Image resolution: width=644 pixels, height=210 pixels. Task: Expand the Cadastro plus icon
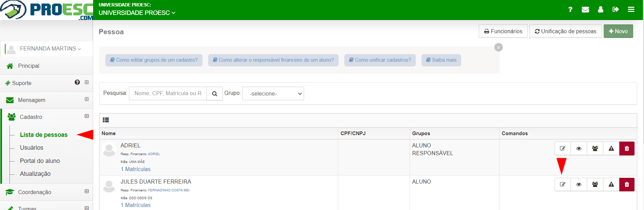[x=87, y=116]
